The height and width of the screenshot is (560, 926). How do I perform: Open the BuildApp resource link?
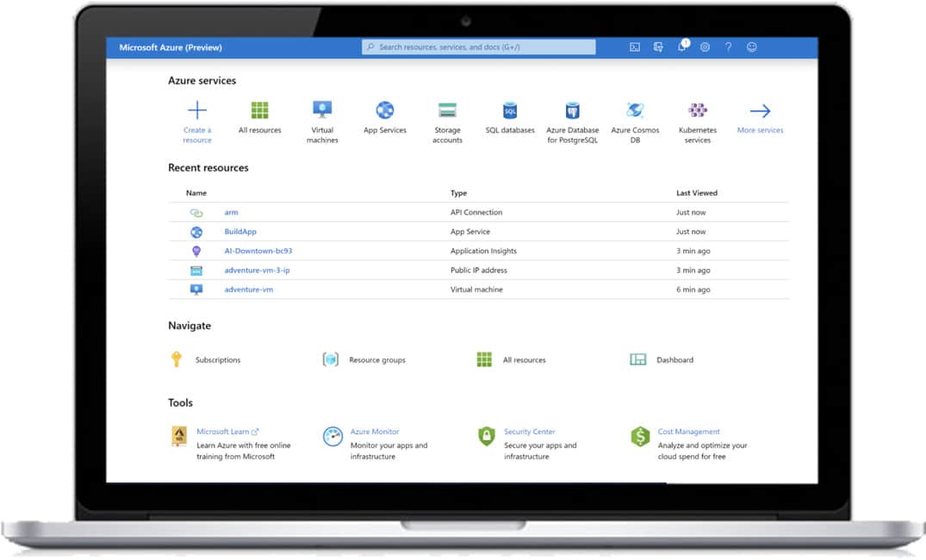click(x=240, y=232)
